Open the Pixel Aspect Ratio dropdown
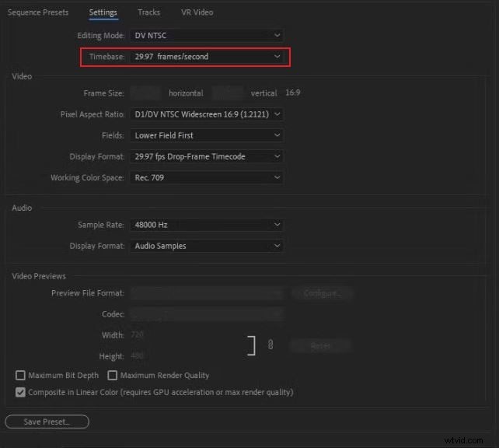Viewport: 499px width, 448px height. [x=207, y=114]
